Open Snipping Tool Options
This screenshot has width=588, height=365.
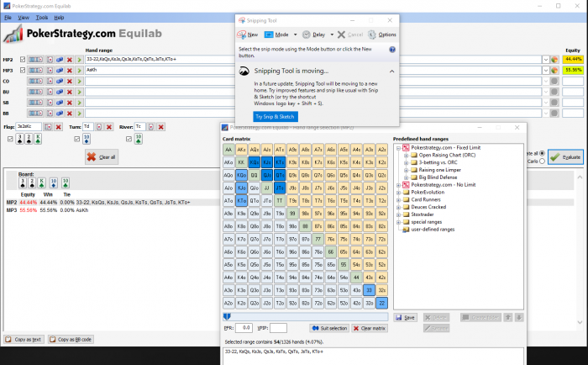382,34
